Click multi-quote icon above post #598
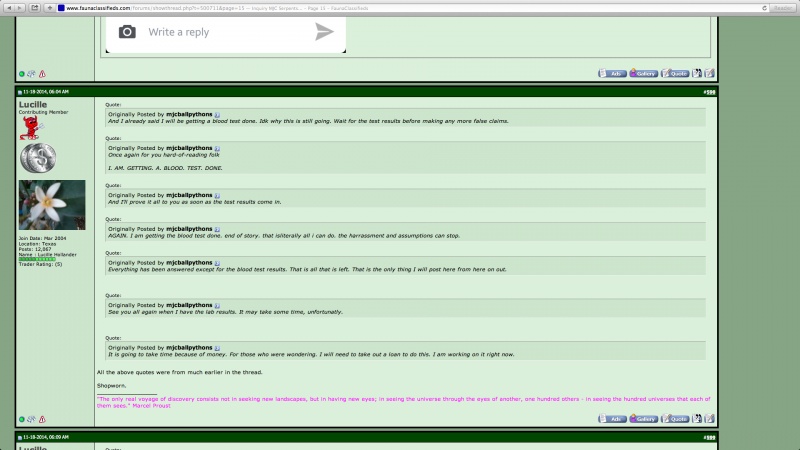This screenshot has height=450, width=800. [x=697, y=73]
